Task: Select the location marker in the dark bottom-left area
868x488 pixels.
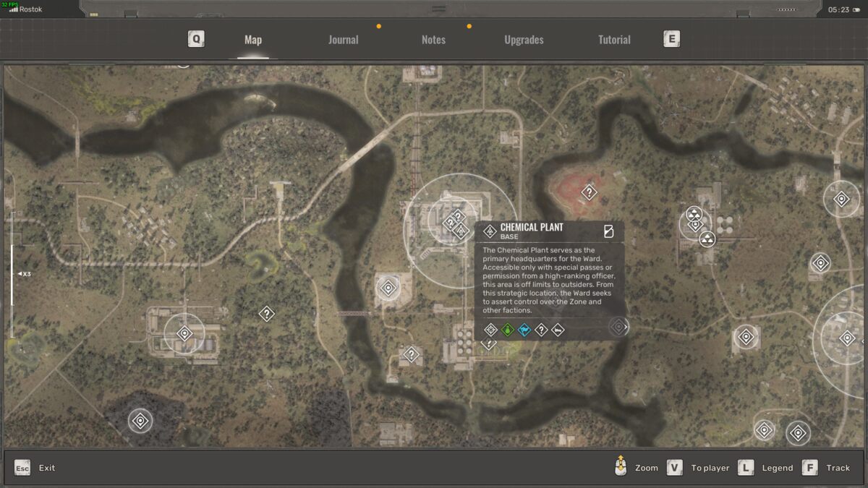Action: [x=140, y=420]
